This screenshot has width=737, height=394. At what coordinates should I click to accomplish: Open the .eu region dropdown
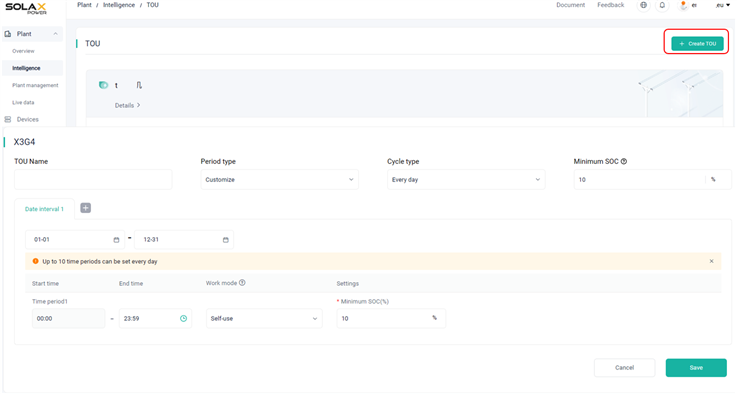(723, 5)
